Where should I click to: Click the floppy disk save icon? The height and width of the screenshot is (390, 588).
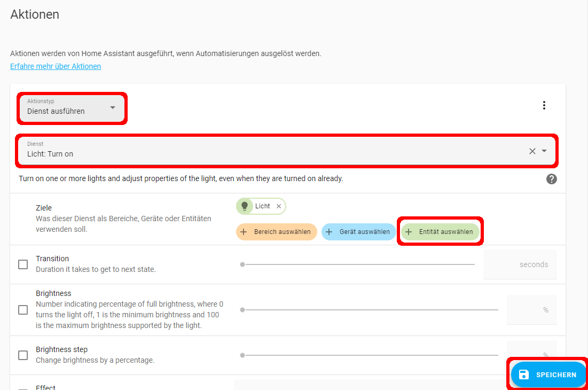(x=523, y=375)
